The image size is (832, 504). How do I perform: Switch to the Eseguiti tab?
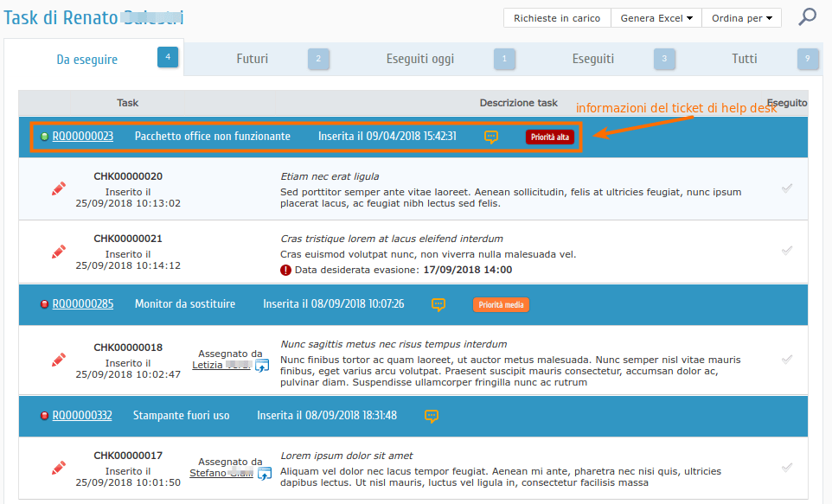592,59
